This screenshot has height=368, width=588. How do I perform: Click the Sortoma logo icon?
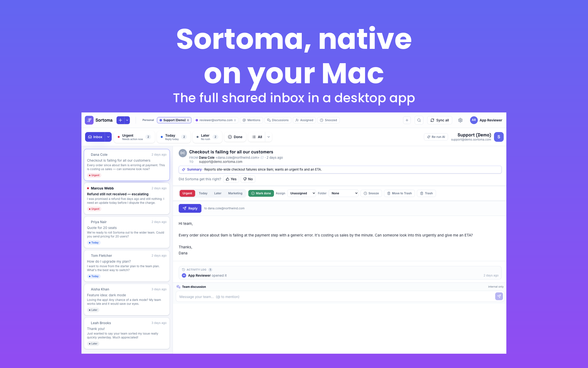pyautogui.click(x=89, y=120)
